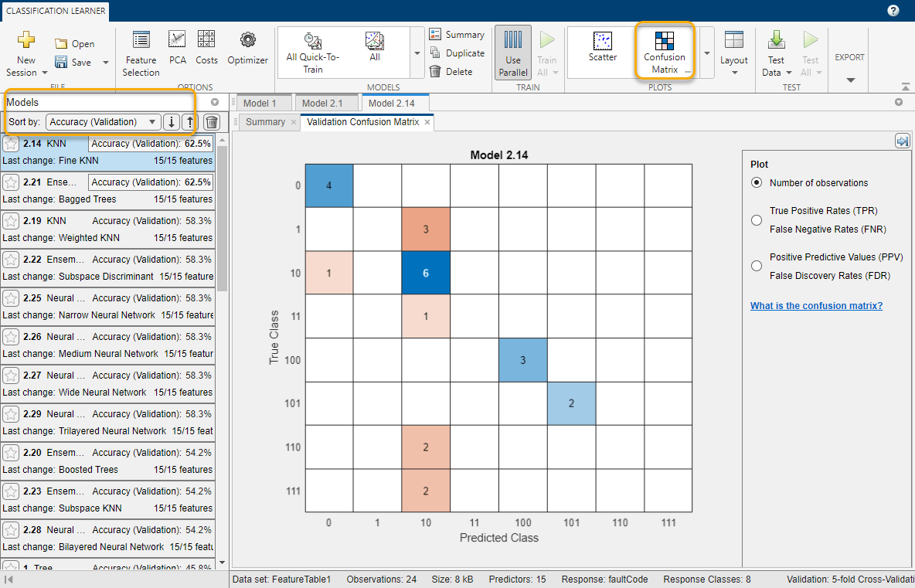
Task: Click the Open folder icon
Action: pos(61,44)
